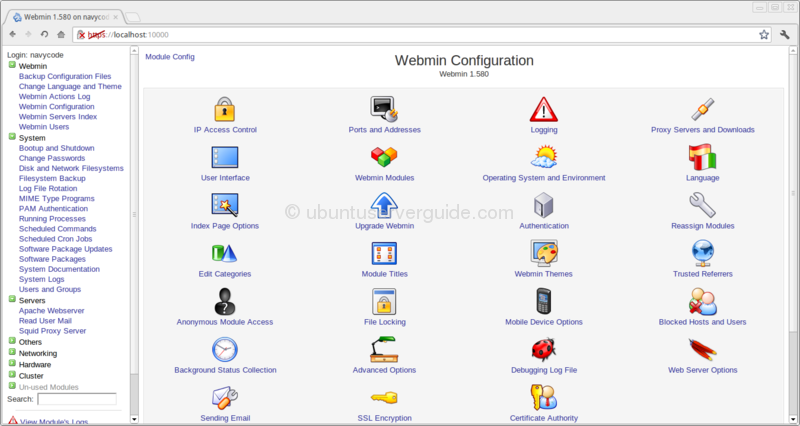Open the Background Status Collection clock icon
Viewport: 800px width, 426px height.
tap(224, 349)
